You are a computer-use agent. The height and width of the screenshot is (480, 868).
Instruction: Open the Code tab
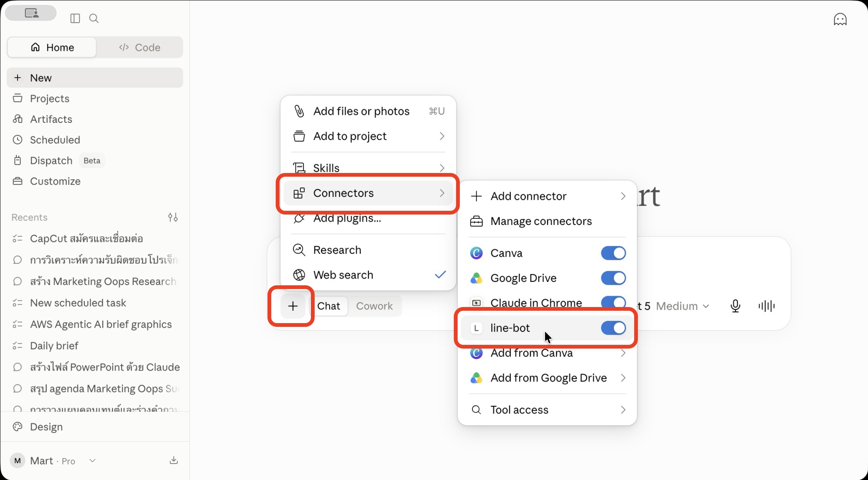tap(140, 47)
